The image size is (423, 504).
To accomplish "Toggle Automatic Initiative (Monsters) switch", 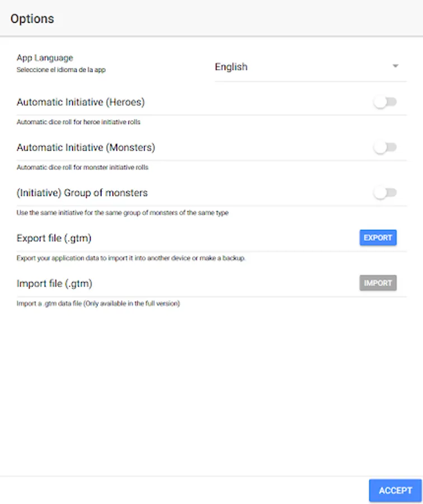I will click(385, 148).
